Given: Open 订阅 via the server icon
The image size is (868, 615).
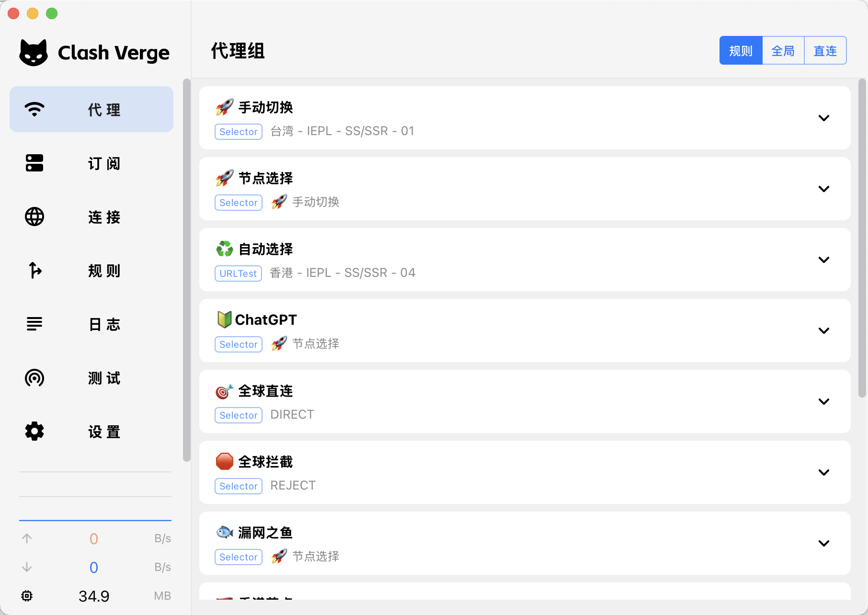Looking at the screenshot, I should tap(34, 163).
